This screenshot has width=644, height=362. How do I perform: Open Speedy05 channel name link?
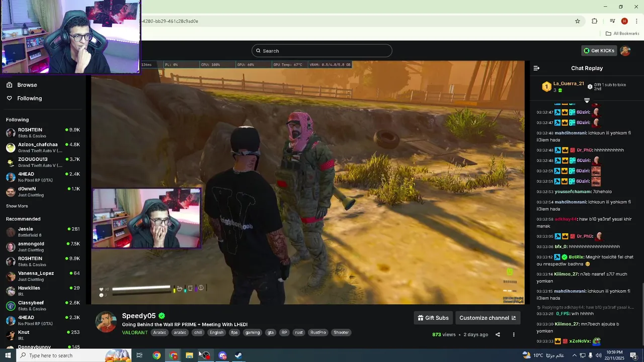[x=139, y=316]
